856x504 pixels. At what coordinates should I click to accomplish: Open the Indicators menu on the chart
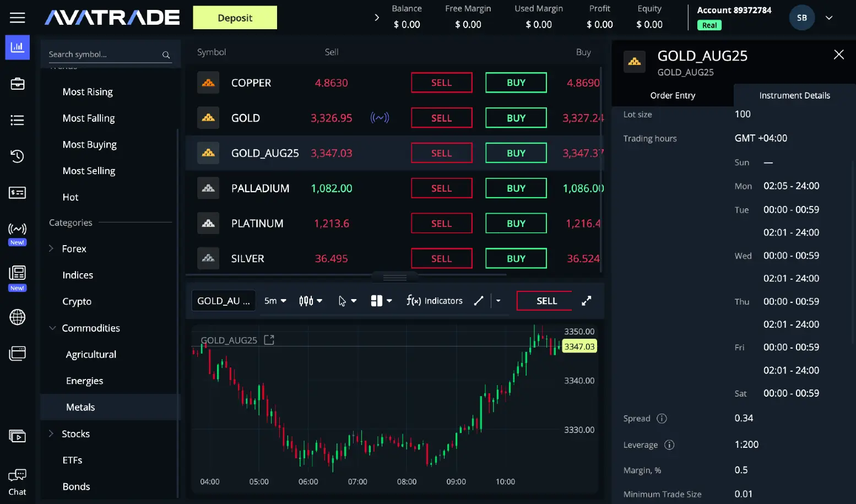pyautogui.click(x=434, y=301)
